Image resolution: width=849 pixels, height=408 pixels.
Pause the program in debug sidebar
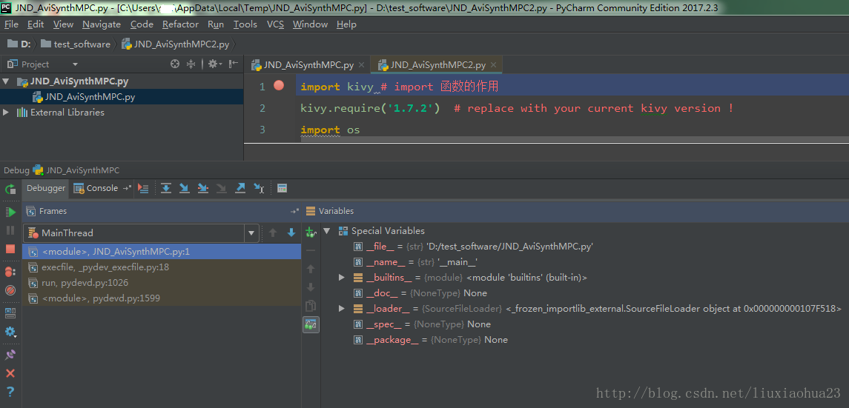(10, 231)
